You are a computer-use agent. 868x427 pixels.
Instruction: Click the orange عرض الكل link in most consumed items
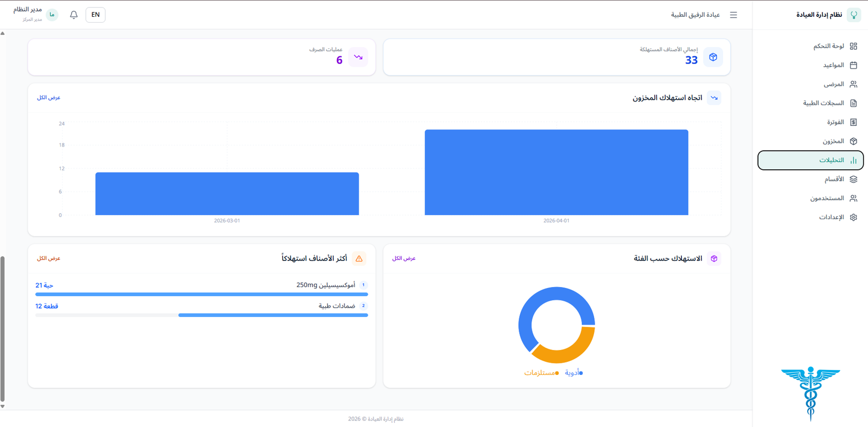[49, 258]
